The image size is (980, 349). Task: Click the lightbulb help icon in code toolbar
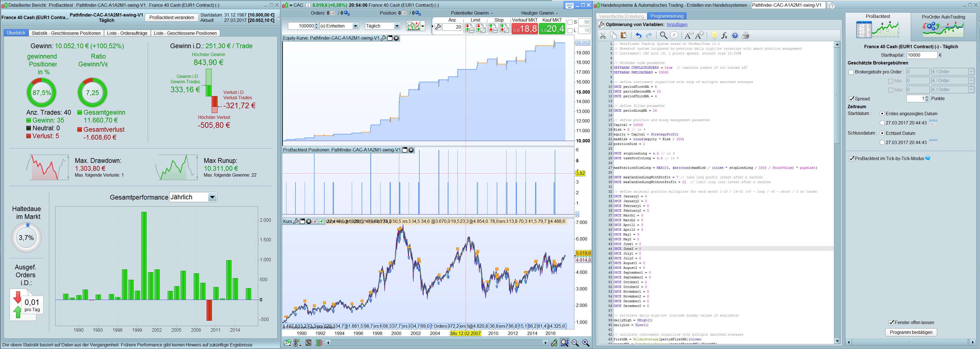pyautogui.click(x=714, y=35)
